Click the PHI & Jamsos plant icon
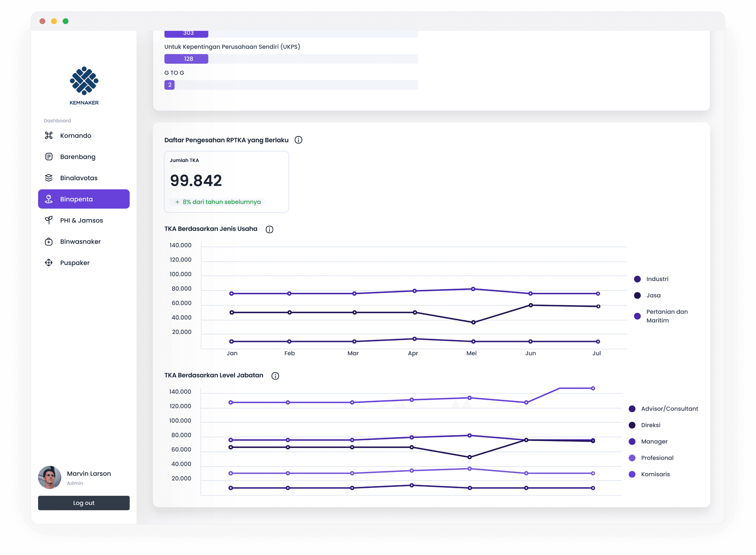The width and height of the screenshot is (756, 555). (49, 220)
